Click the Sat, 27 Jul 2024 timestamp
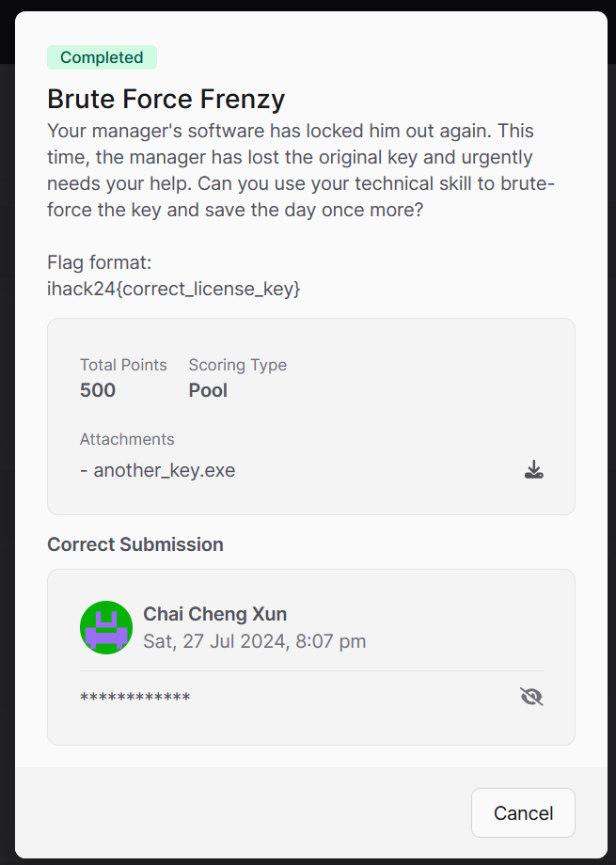Image resolution: width=616 pixels, height=865 pixels. pos(255,641)
